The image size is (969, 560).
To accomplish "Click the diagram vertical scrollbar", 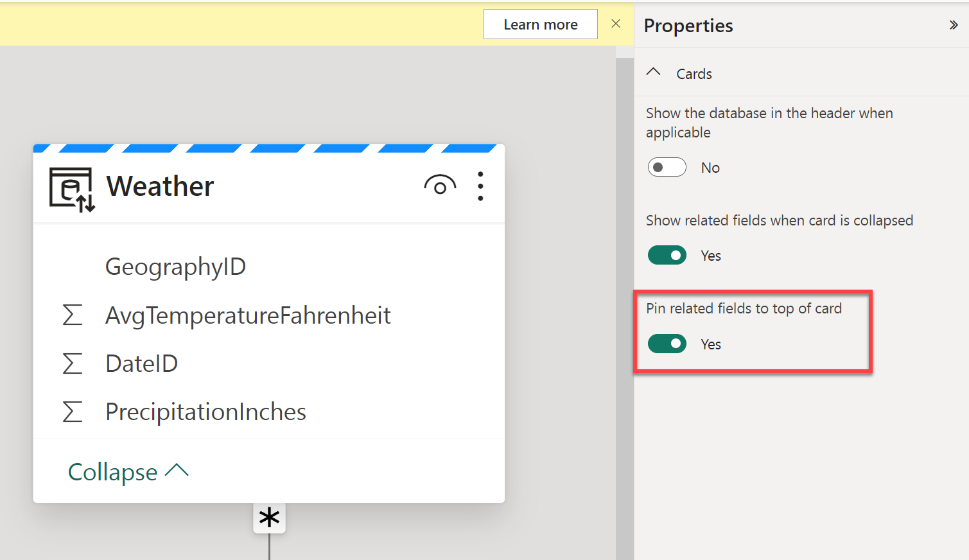I will click(x=624, y=308).
